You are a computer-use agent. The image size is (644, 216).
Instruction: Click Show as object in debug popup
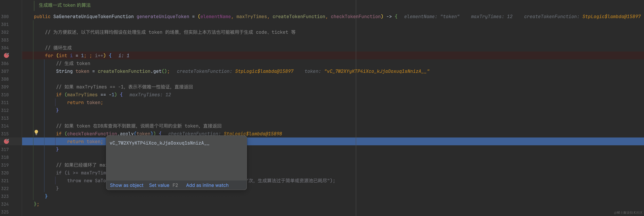pos(126,185)
